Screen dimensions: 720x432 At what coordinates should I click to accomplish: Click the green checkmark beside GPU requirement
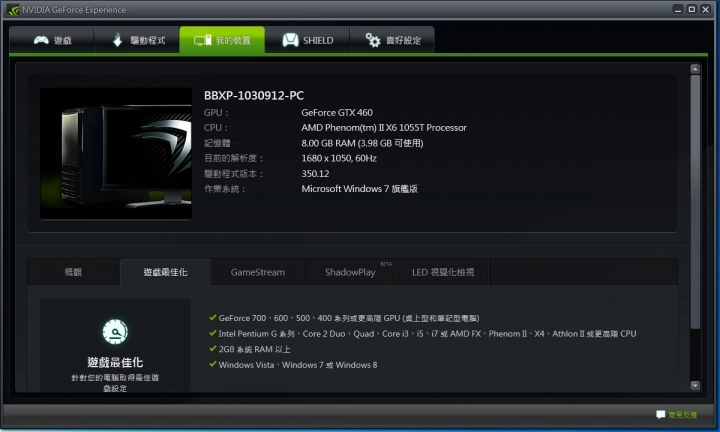(x=213, y=317)
